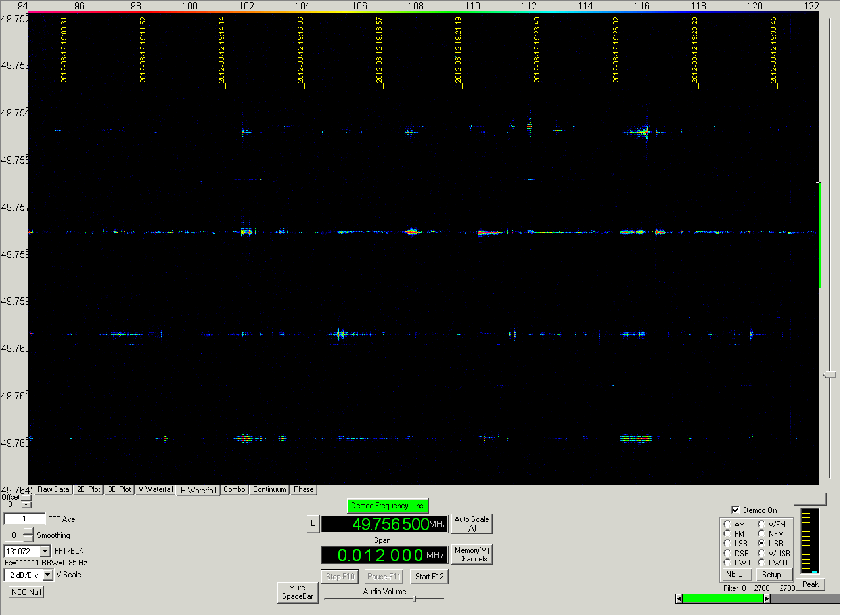Toggle the Demod On checkbox
Viewport: 841px width, 616px height.
[735, 510]
